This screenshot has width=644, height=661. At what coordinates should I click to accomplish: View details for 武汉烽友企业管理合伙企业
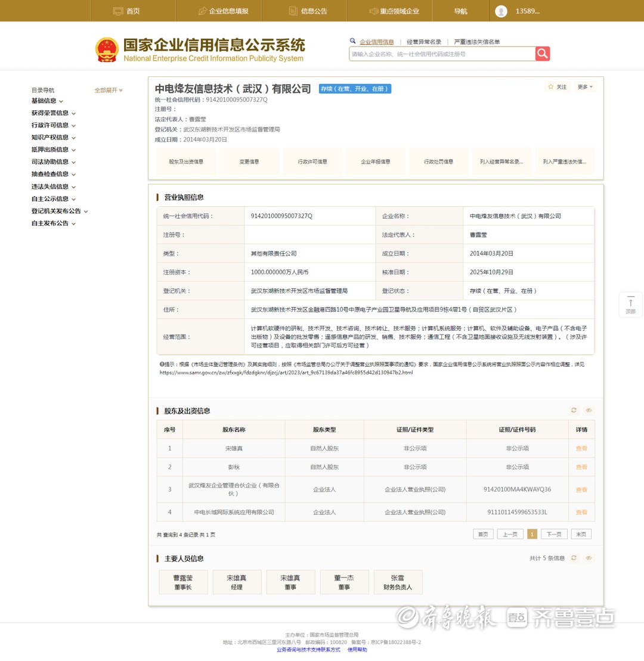[x=581, y=489]
